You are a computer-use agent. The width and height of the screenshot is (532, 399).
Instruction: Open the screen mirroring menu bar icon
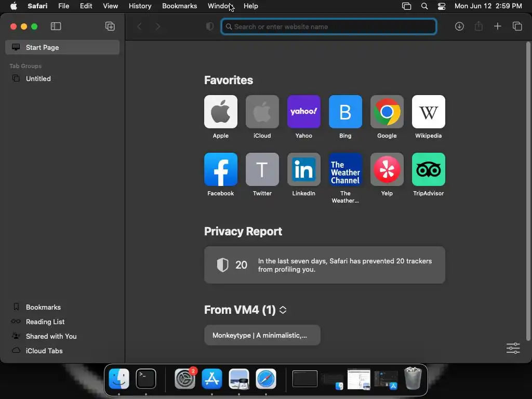(406, 6)
